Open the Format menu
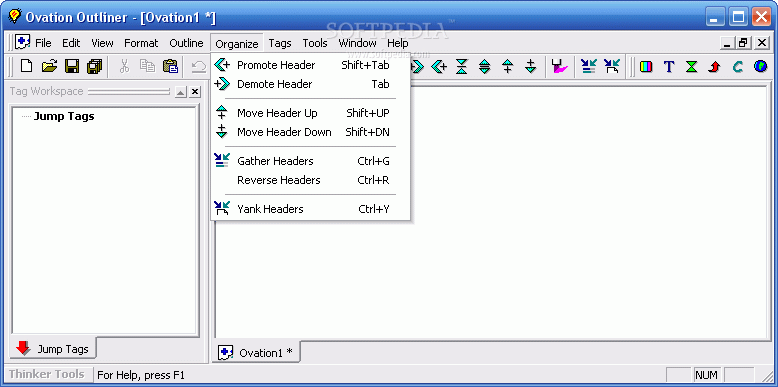Screen dimensions: 778x387 click(141, 43)
